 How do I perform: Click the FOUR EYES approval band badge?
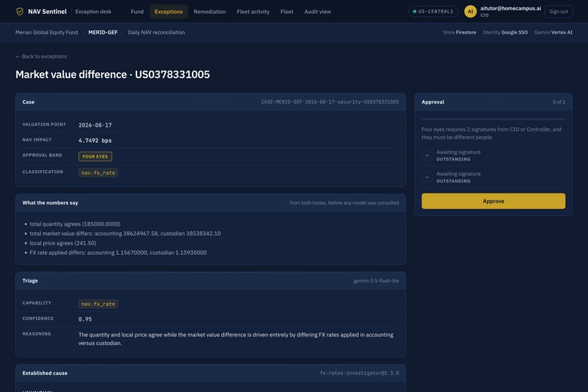point(96,156)
